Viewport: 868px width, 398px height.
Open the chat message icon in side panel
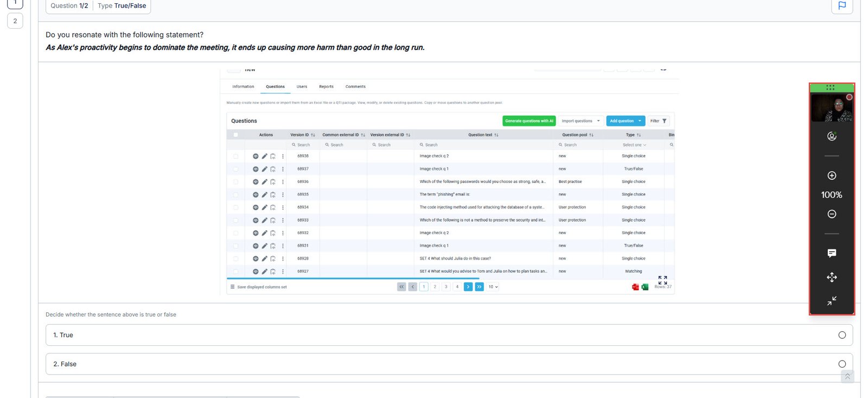831,253
